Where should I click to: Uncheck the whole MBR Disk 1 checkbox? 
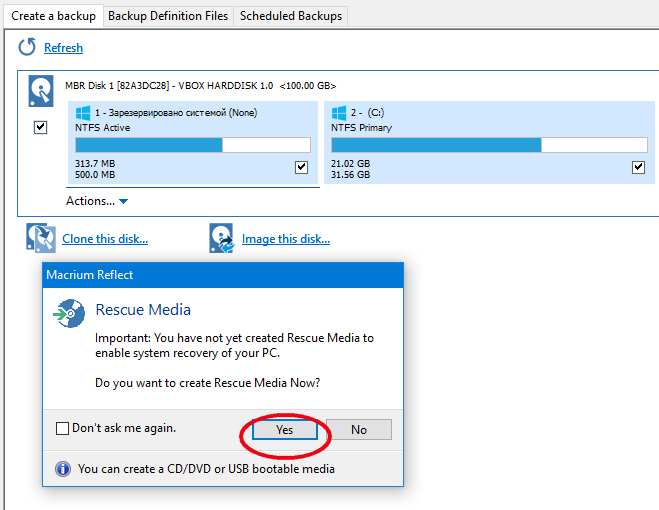coord(40,127)
